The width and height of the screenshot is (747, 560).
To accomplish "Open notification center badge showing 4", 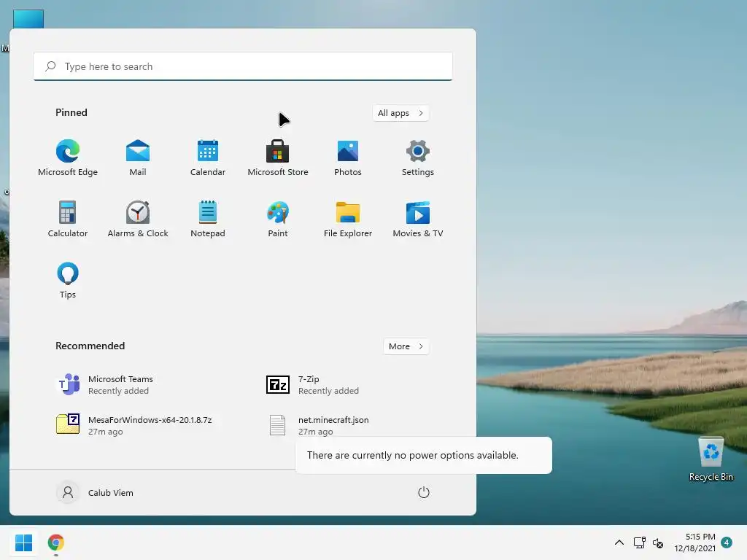I will [x=727, y=542].
